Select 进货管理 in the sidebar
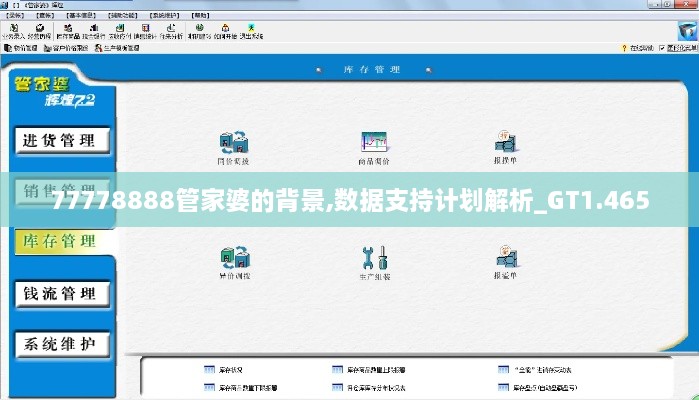 [x=62, y=140]
